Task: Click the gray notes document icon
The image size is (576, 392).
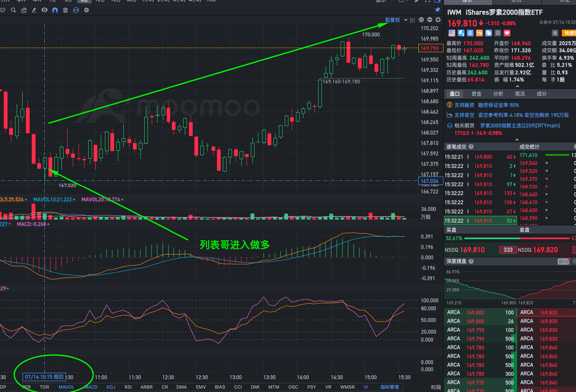Action: (498, 33)
